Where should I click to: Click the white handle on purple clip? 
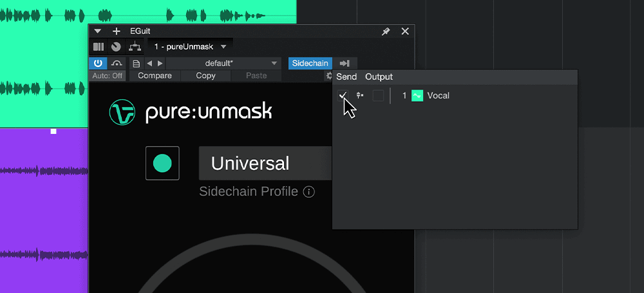pyautogui.click(x=53, y=131)
